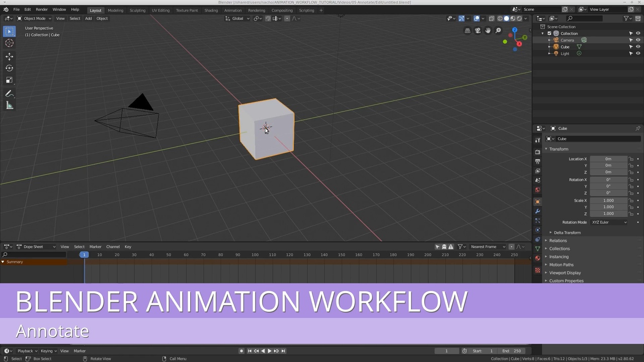
Task: Hide the Cube in the outliner
Action: click(x=638, y=47)
